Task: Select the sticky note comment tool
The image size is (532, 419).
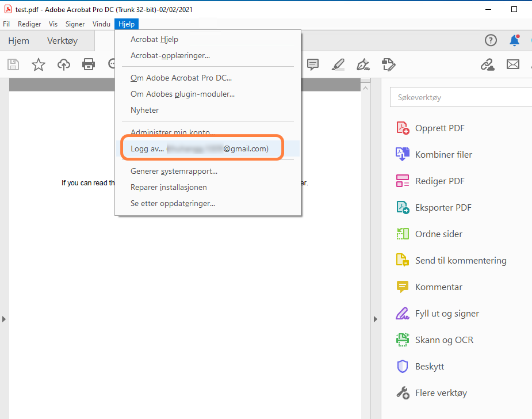Action: pos(313,64)
